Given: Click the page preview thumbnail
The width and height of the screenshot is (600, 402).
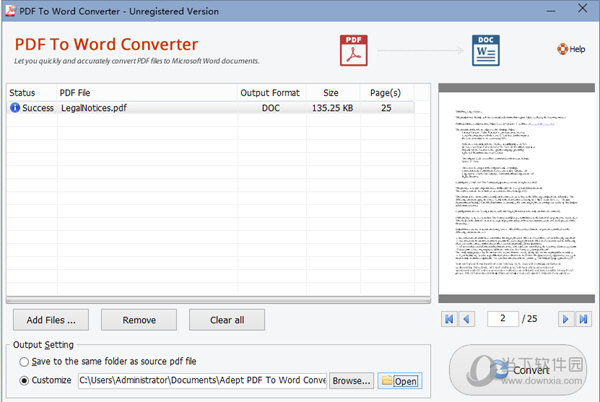Looking at the screenshot, I should click(x=517, y=193).
